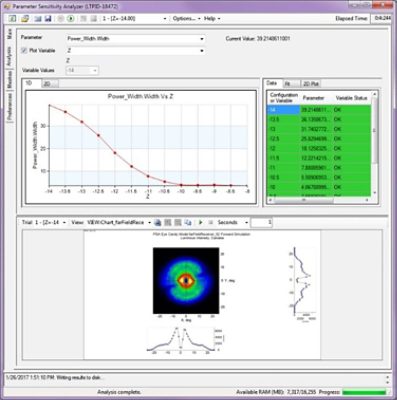The width and height of the screenshot is (397, 400).
Task: Toggle the Plot Variable checkbox
Action: point(24,51)
